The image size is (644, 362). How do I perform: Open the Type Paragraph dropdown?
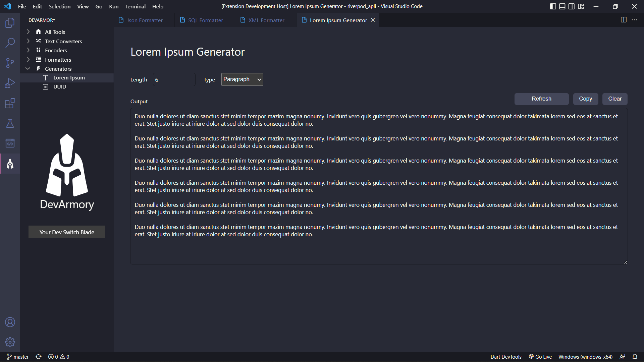[242, 79]
